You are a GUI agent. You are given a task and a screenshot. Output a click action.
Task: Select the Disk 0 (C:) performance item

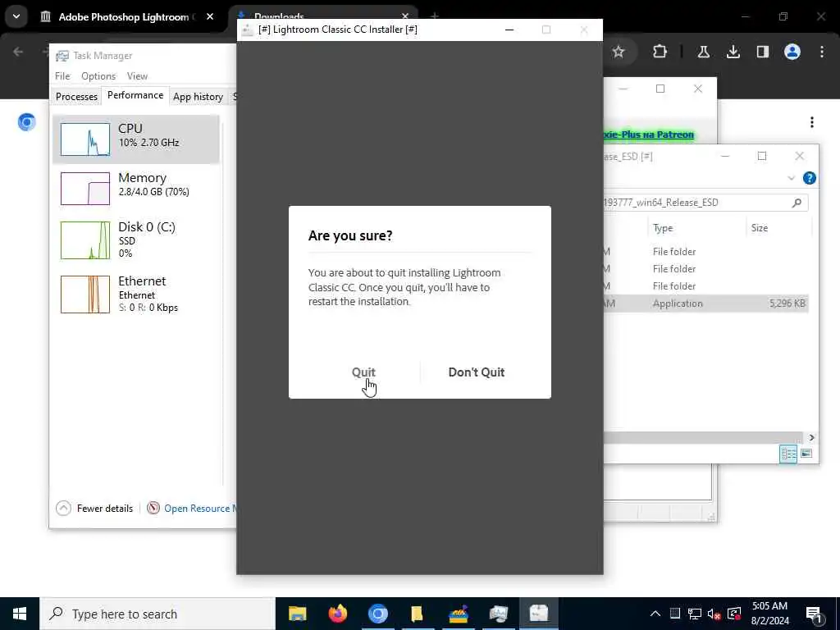click(x=136, y=240)
